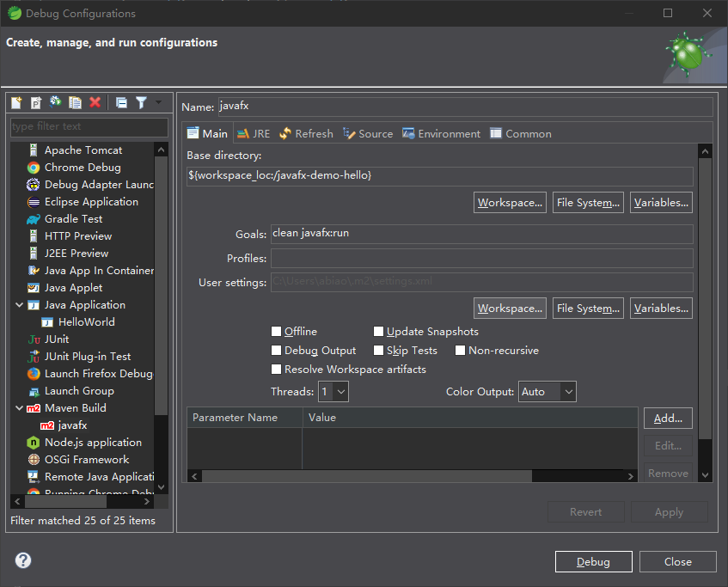Screen dimensions: 728x587
Task: Select Chrome Debug configuration type
Action: coord(83,168)
